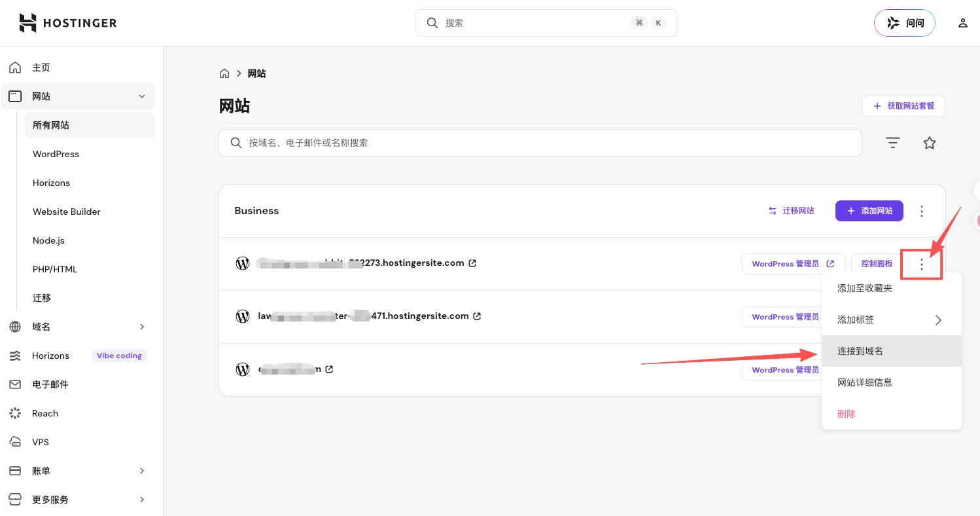Viewport: 980px width, 516px height.
Task: Select 连接到域名 in the context menu
Action: tap(892, 351)
